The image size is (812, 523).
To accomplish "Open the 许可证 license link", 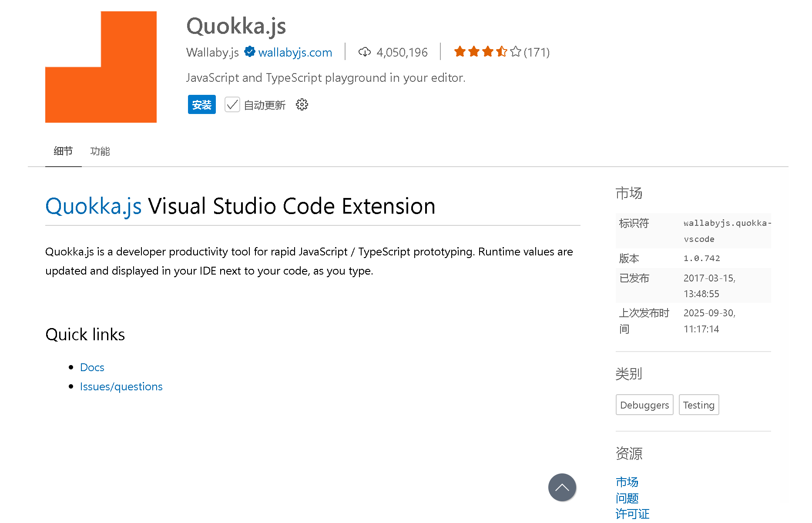I will pos(632,514).
